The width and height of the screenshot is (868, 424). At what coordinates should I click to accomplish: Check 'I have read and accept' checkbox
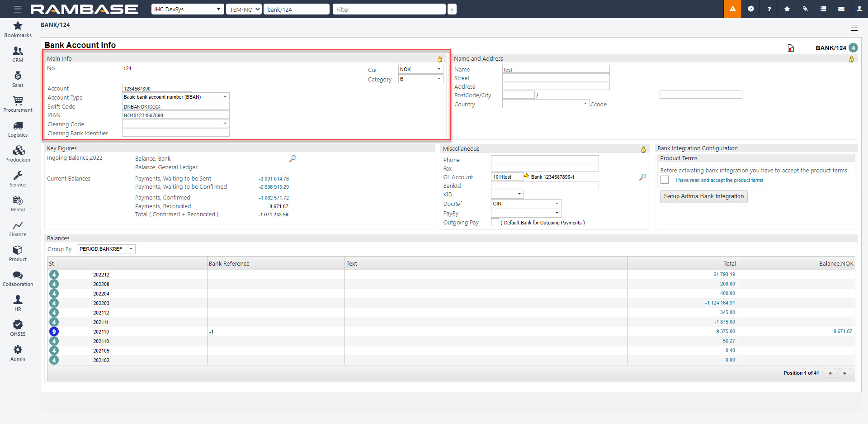(665, 180)
